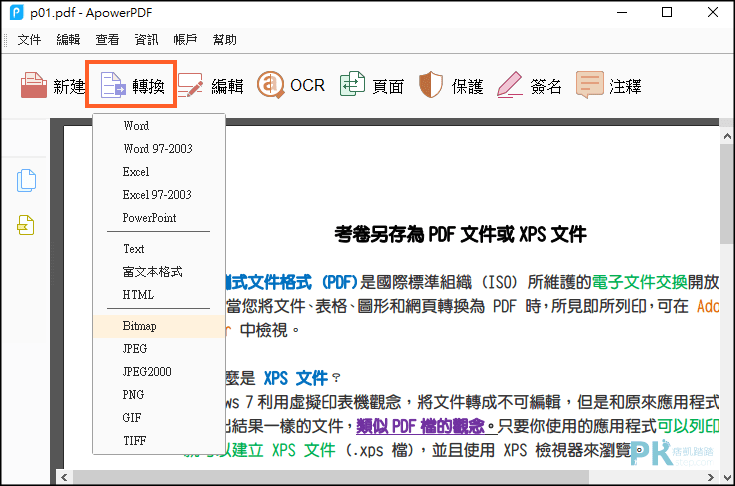Open the 帳戶 menu
The height and width of the screenshot is (486, 735).
[x=185, y=40]
